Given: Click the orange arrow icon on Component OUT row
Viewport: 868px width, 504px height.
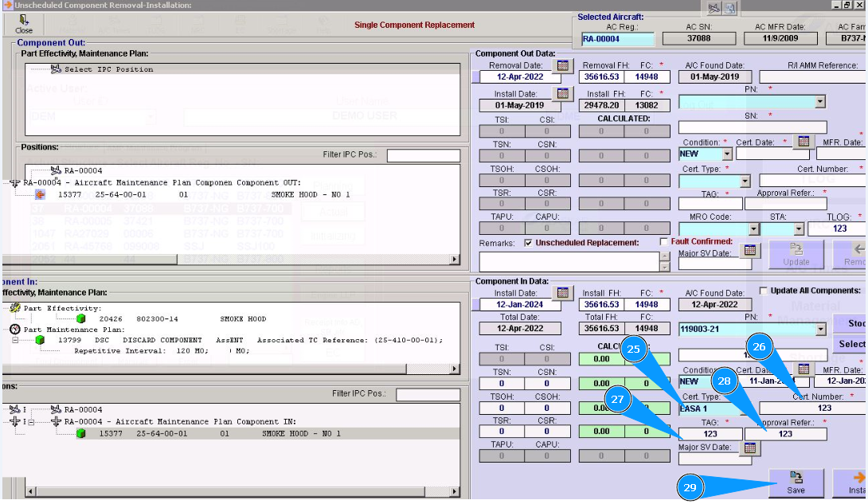Looking at the screenshot, I should point(40,194).
